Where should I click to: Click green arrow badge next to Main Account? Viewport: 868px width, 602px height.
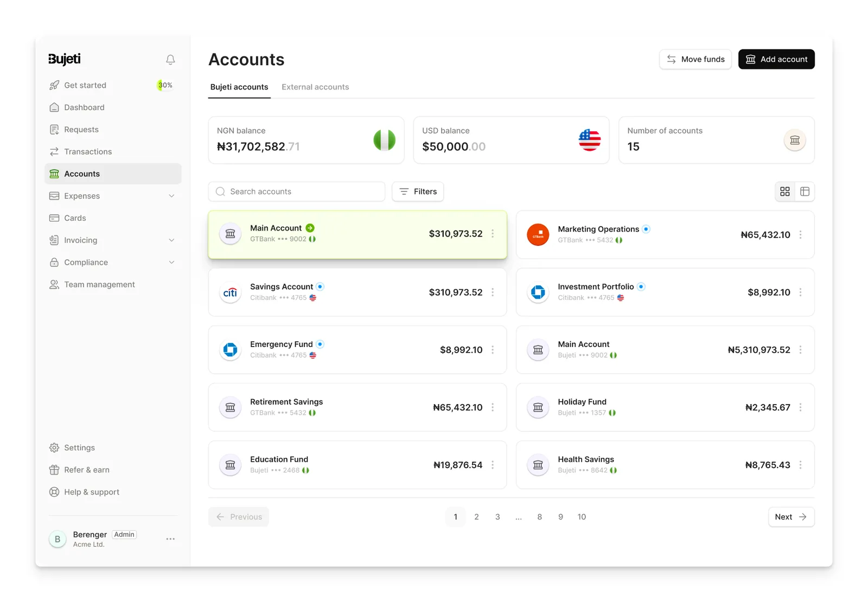[310, 228]
